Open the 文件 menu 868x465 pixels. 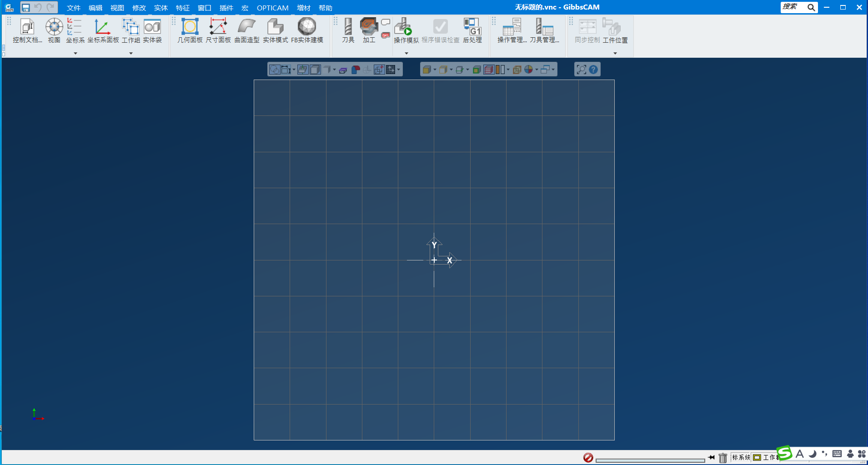click(x=73, y=8)
